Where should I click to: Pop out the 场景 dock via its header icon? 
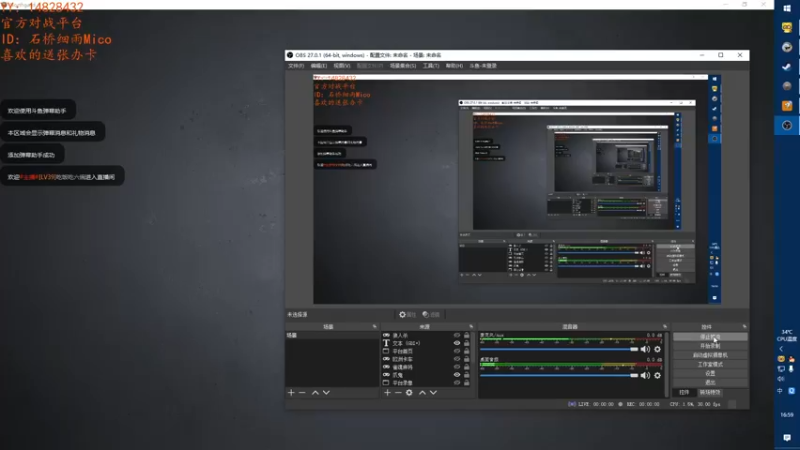click(x=374, y=327)
